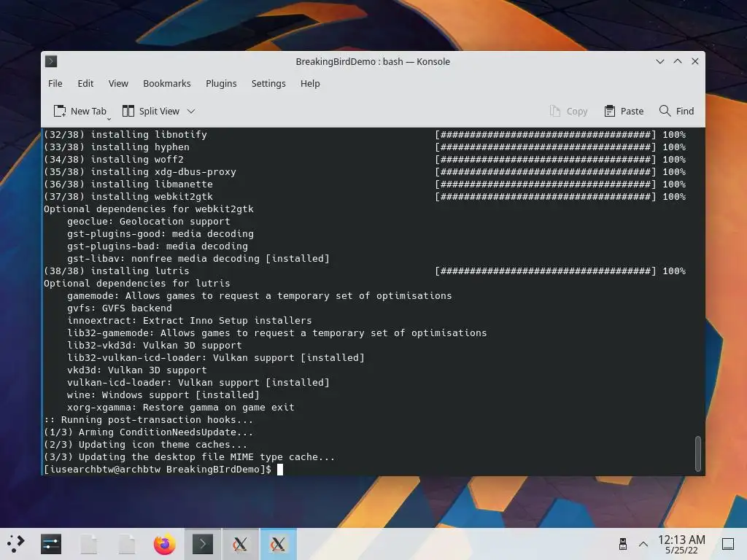Click the bash prompt input line

pos(163,470)
